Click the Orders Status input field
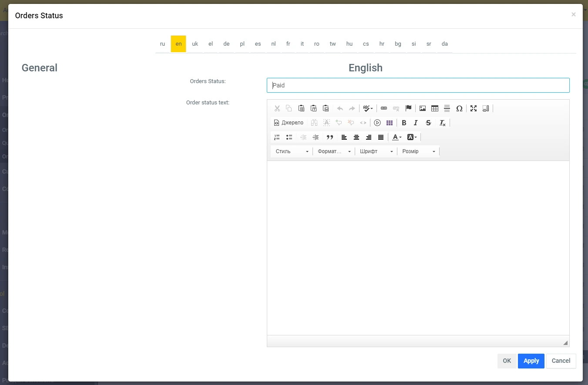Screen dimensions: 588x385 [x=418, y=85]
